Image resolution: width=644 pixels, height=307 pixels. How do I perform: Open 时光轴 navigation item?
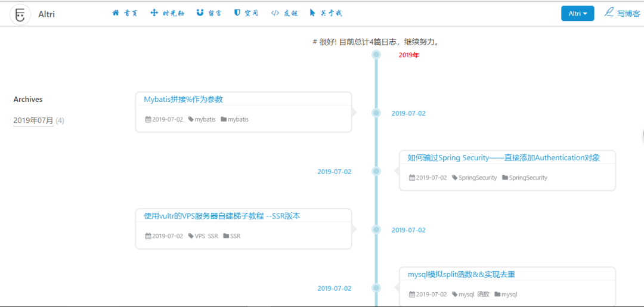pos(174,13)
